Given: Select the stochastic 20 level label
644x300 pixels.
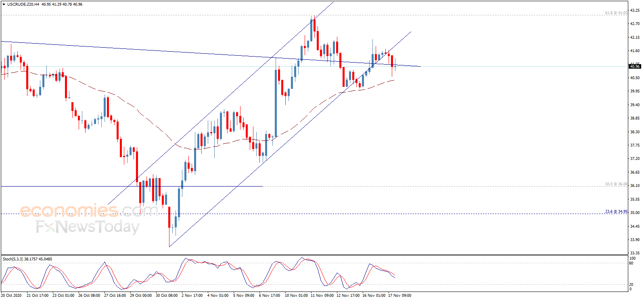Looking at the screenshot, I should click(x=631, y=285).
